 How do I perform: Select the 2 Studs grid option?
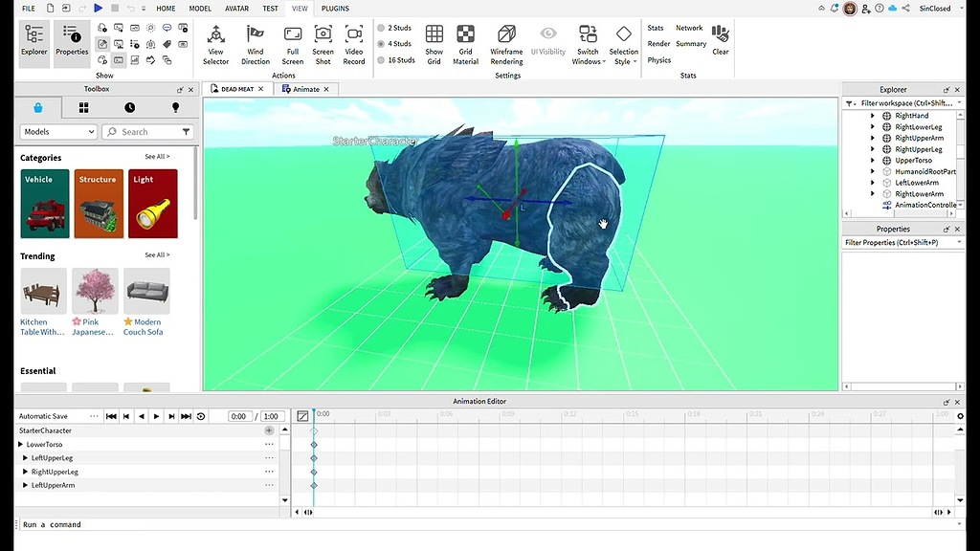click(x=394, y=28)
